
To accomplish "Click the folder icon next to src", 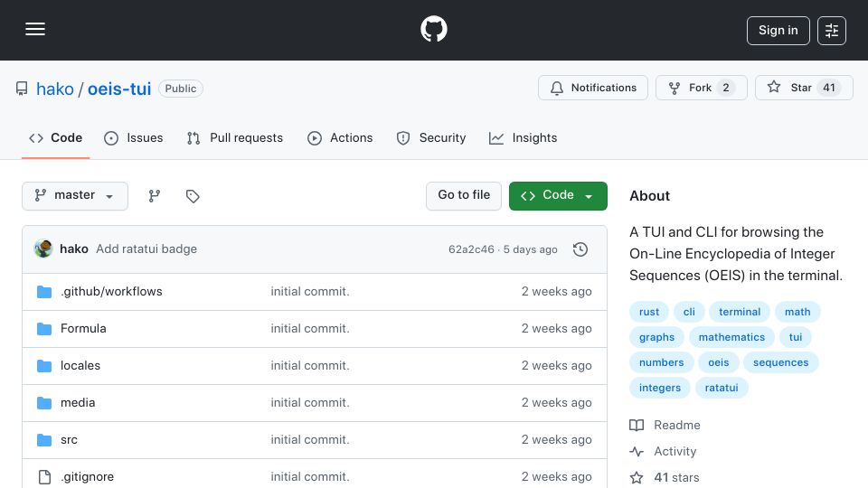I will (44, 440).
